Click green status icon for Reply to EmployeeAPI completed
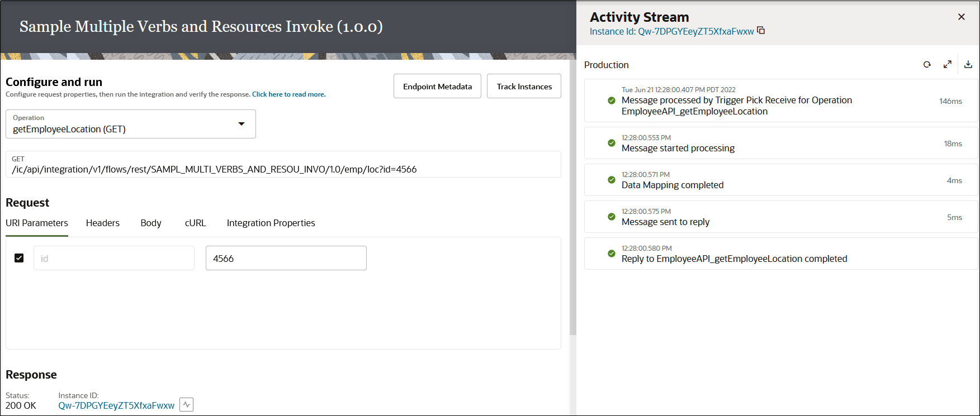The height and width of the screenshot is (416, 980). pyautogui.click(x=612, y=254)
